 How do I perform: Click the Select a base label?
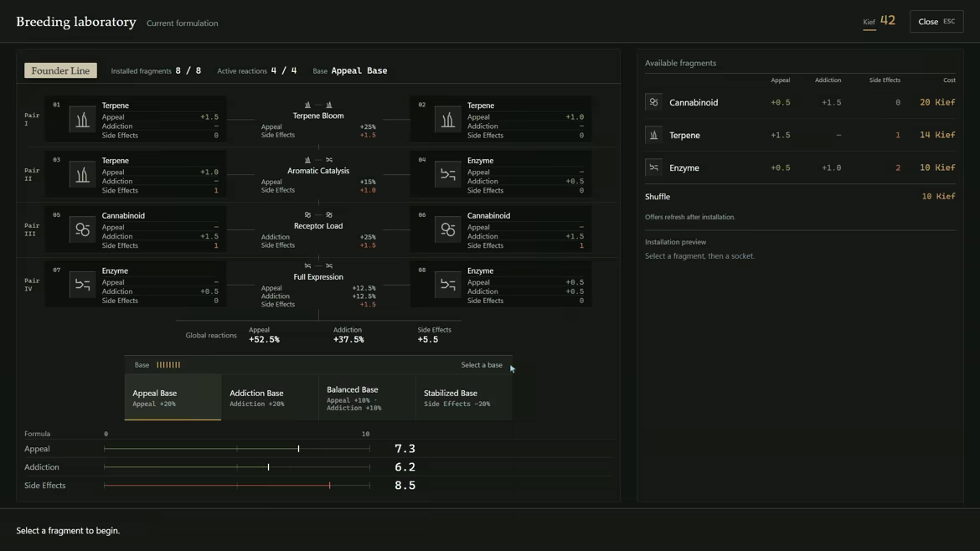pos(482,365)
